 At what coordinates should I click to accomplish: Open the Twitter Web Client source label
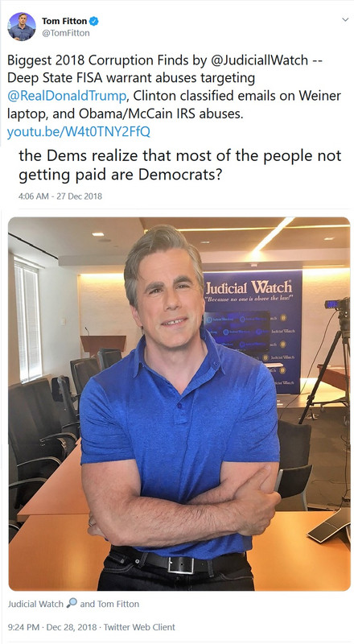[x=139, y=627]
